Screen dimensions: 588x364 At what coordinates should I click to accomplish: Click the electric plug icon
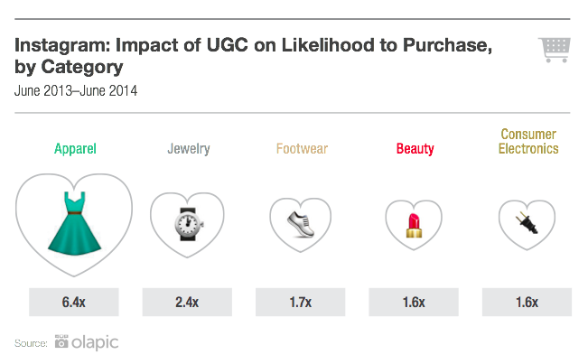527,223
